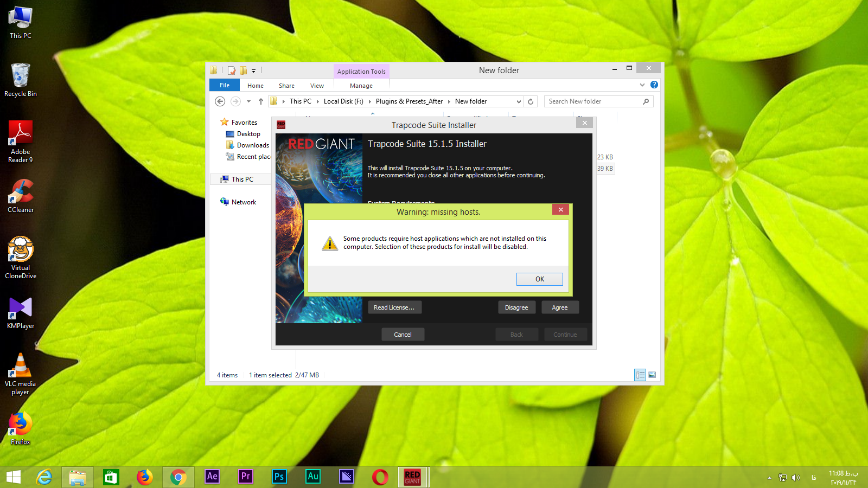Expand the Explorer ribbon chevron

642,85
